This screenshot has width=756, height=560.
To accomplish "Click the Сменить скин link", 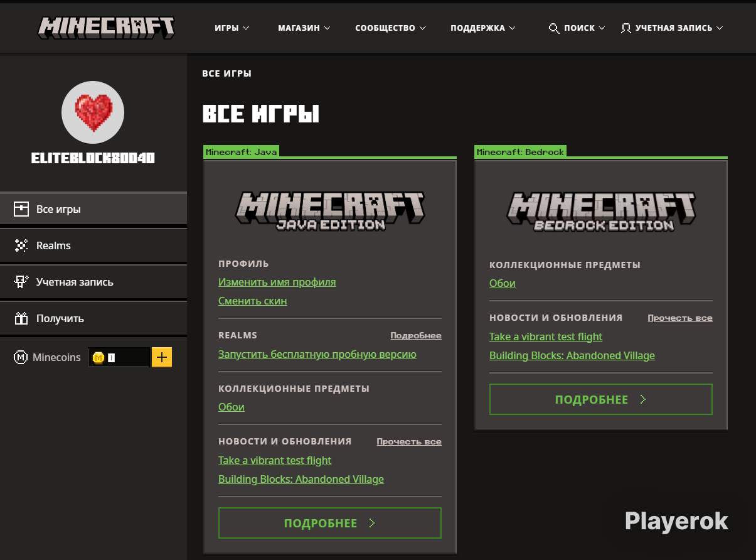I will click(x=253, y=301).
